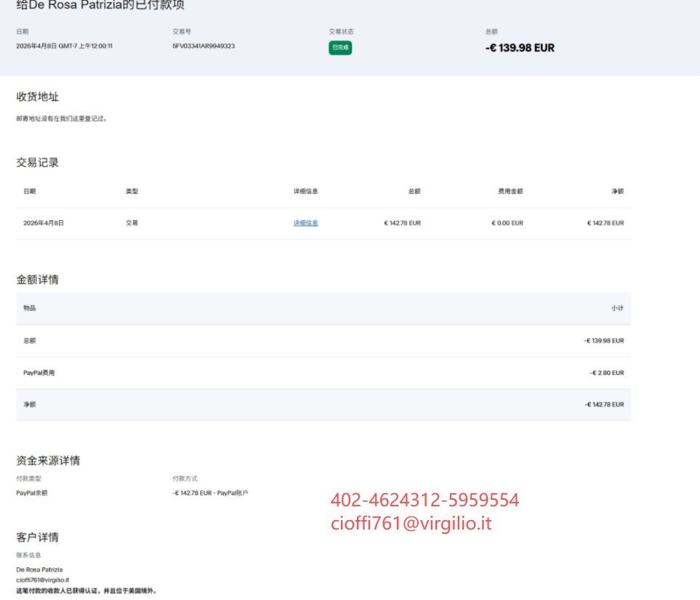The height and width of the screenshot is (600, 700).
Task: Click the 费用金额 column header
Action: (510, 191)
